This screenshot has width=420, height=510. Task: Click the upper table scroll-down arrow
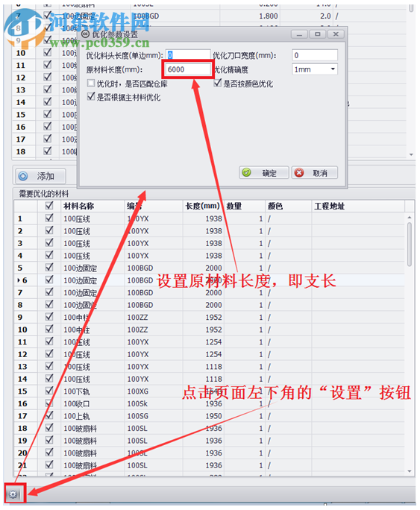(x=411, y=154)
